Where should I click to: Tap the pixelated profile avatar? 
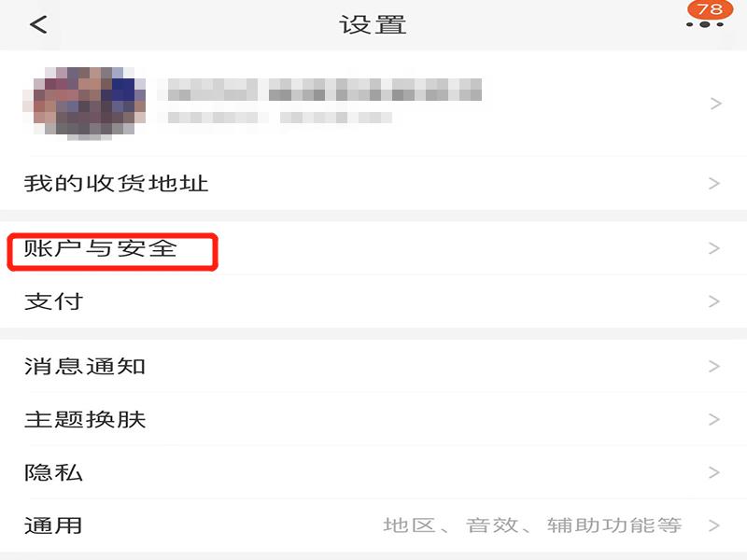(x=84, y=104)
